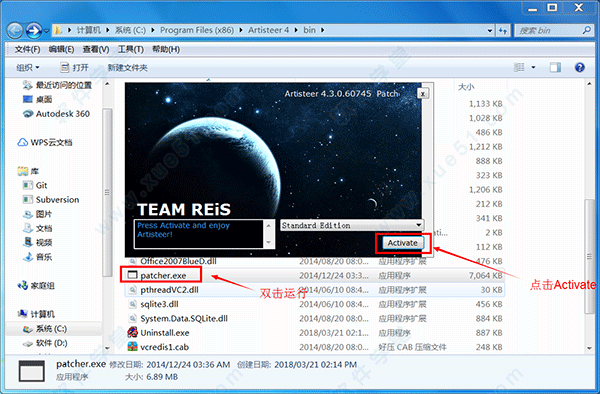Select 桌面 in navigation pane
The image size is (600, 394).
[38, 99]
